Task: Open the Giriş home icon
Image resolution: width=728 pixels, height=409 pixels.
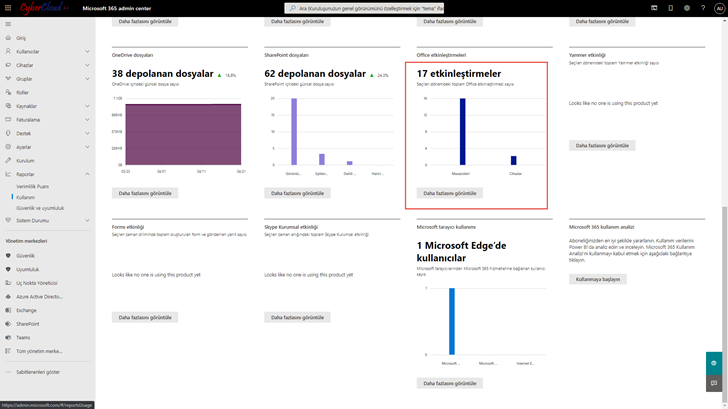Action: point(8,38)
